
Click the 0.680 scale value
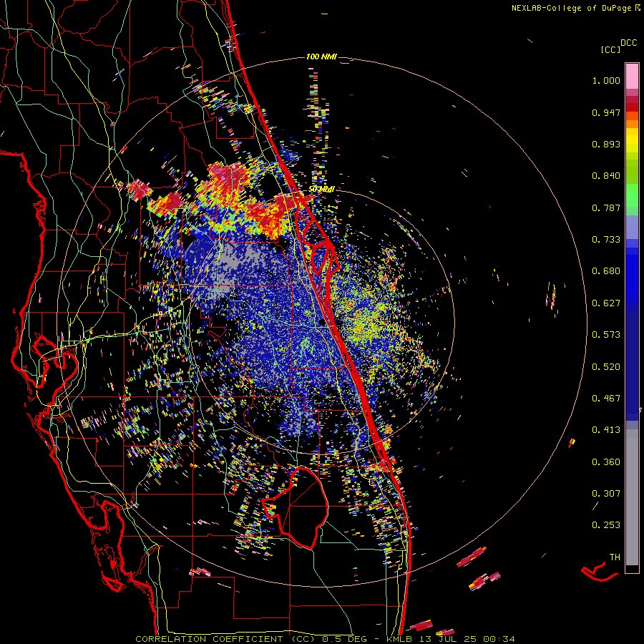606,271
